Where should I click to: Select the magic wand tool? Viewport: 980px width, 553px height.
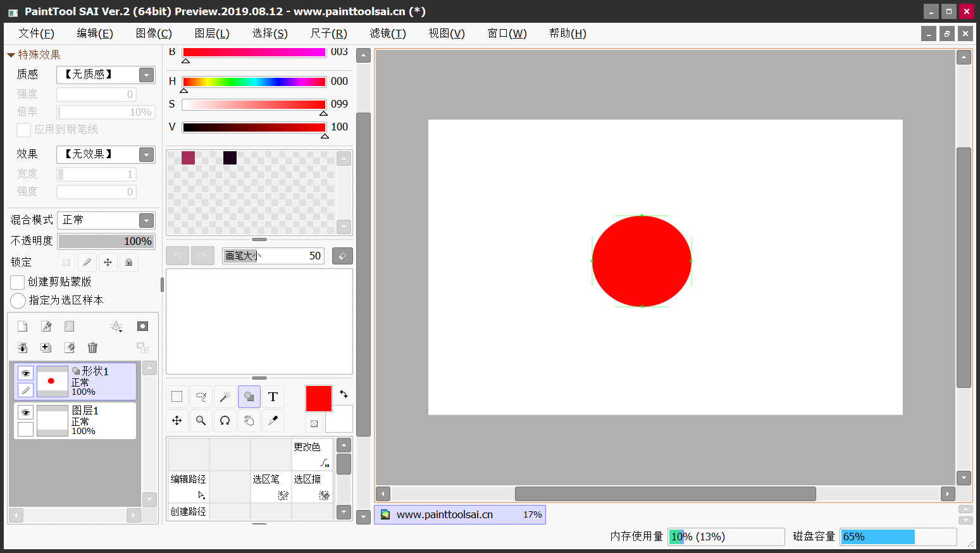pos(225,397)
